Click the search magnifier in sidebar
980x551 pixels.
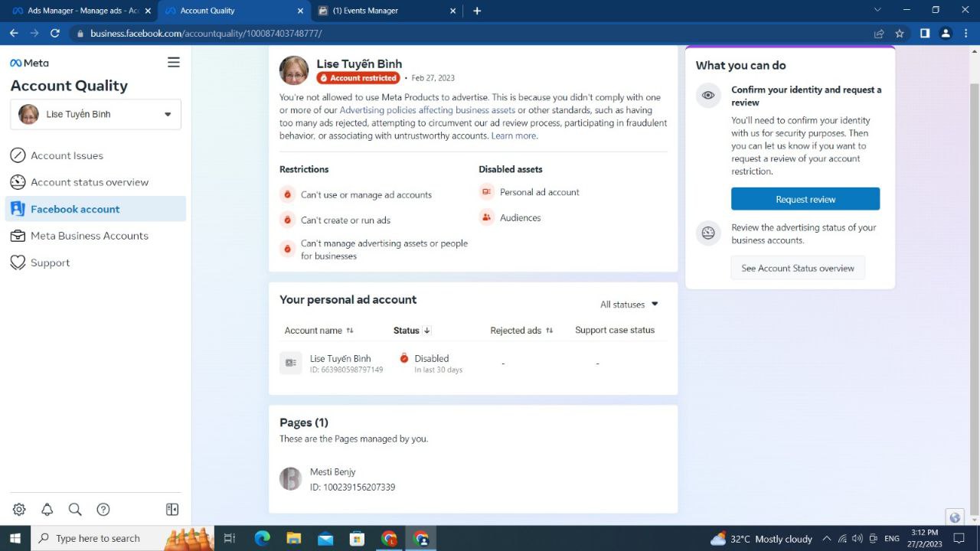point(75,510)
